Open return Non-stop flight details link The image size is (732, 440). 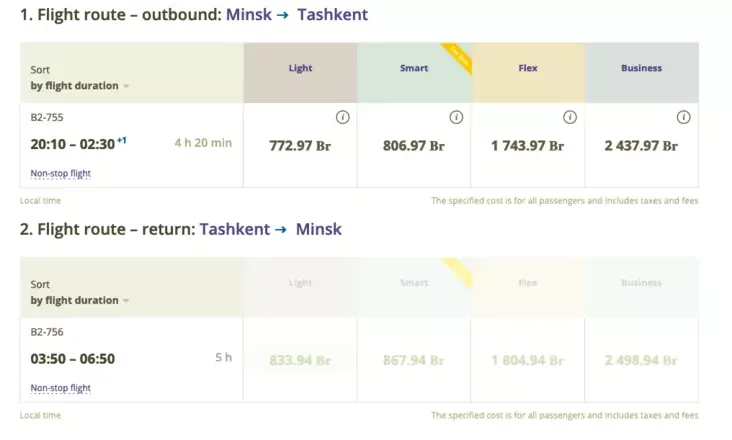(61, 388)
